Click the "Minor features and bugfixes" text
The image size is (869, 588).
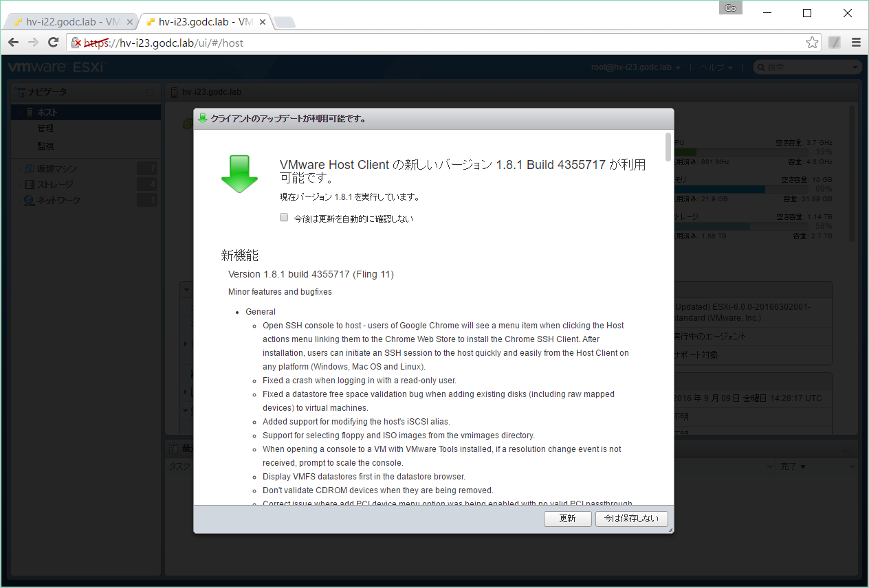[x=280, y=292]
